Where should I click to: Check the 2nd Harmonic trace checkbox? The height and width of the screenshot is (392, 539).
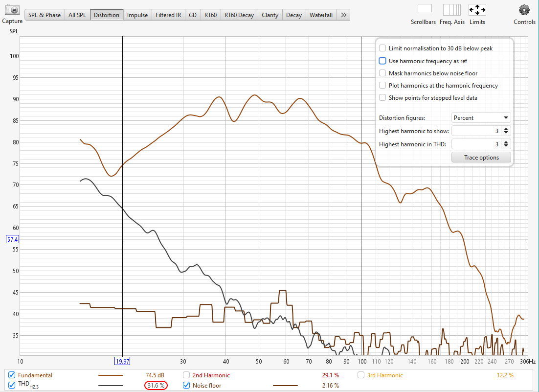click(x=186, y=375)
